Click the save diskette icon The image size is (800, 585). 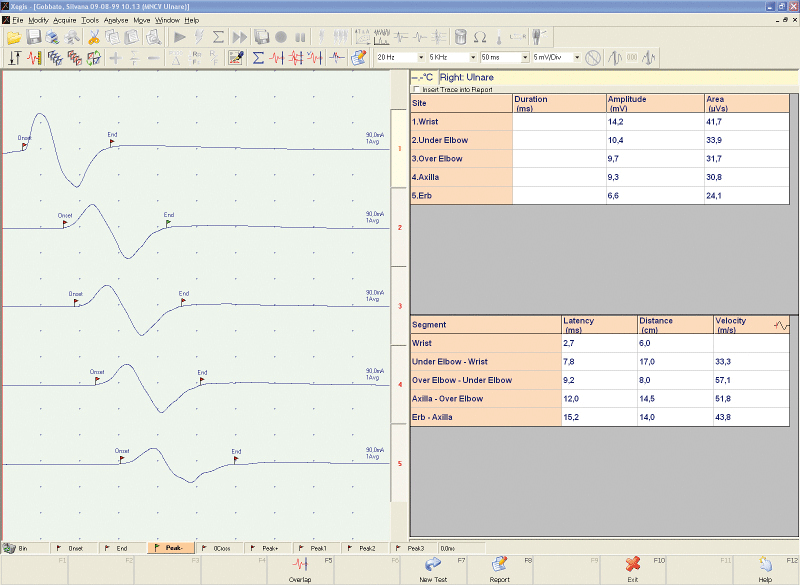(x=33, y=37)
